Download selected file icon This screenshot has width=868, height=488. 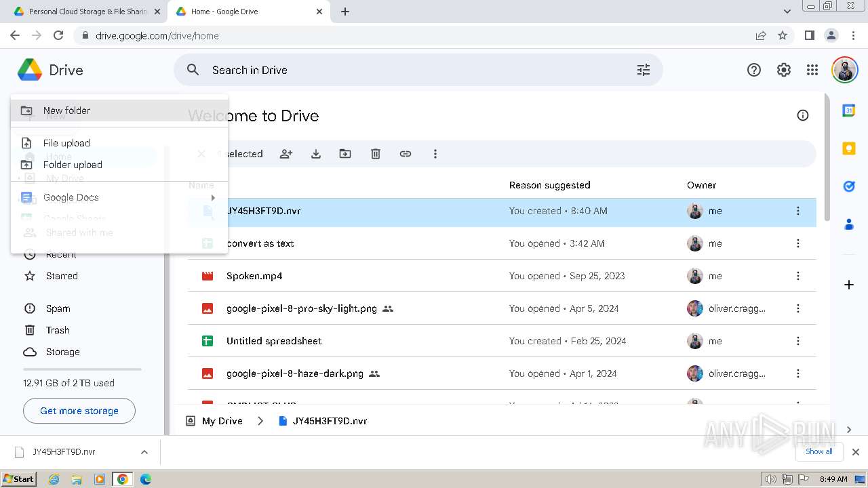pyautogui.click(x=316, y=154)
